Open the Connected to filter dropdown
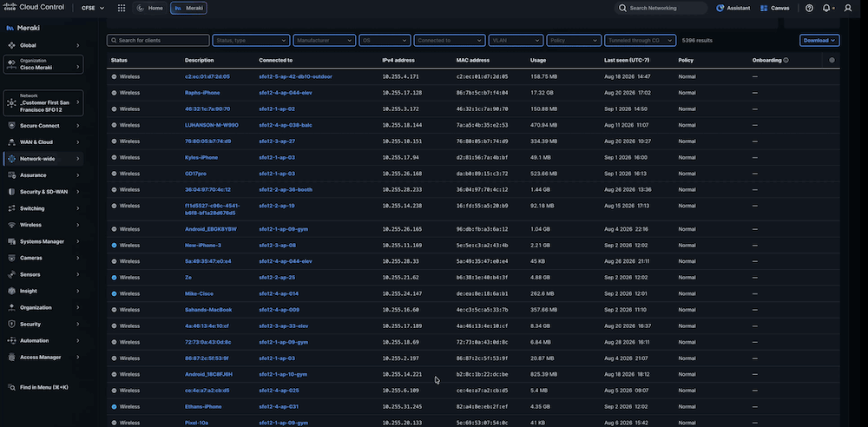This screenshot has width=868, height=427. [450, 41]
